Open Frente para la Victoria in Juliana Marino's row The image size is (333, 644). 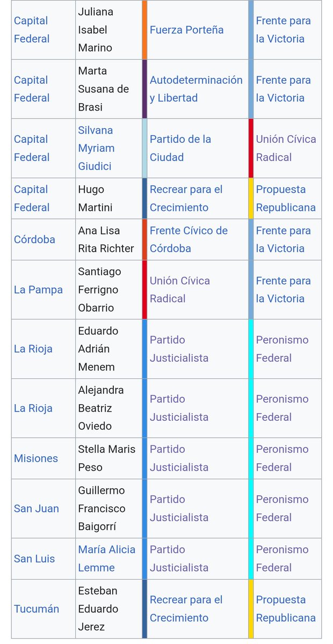pos(284,30)
